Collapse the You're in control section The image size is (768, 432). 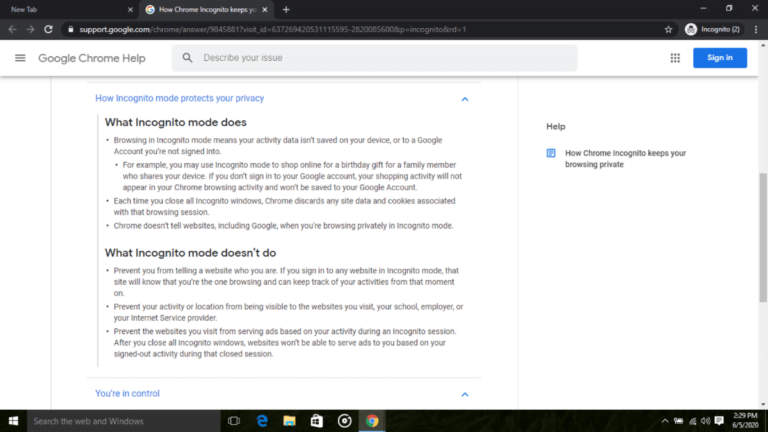click(465, 394)
